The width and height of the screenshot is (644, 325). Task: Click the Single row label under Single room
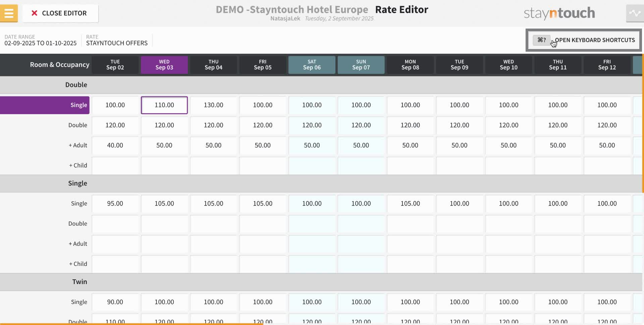click(x=79, y=203)
